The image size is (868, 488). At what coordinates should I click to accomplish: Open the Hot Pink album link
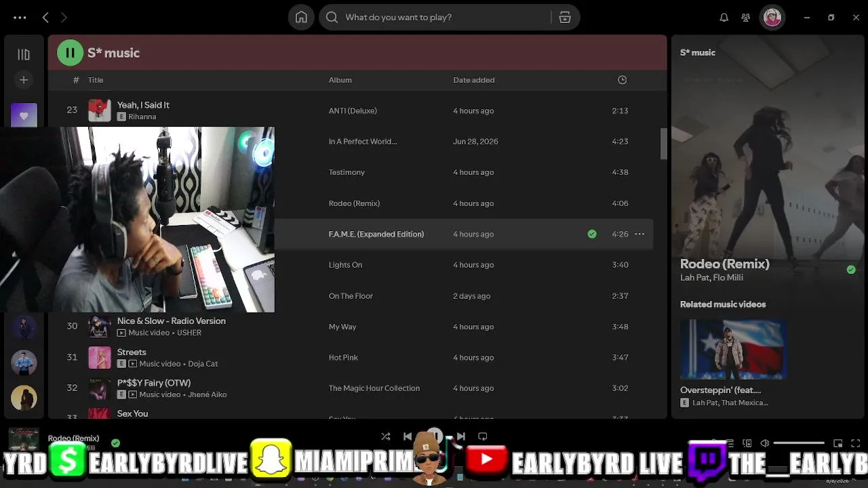[x=343, y=358]
